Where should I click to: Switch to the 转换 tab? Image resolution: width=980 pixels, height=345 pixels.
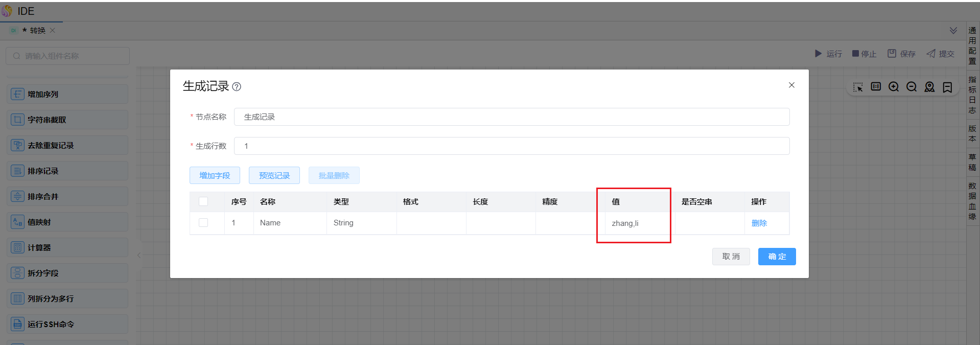click(37, 31)
